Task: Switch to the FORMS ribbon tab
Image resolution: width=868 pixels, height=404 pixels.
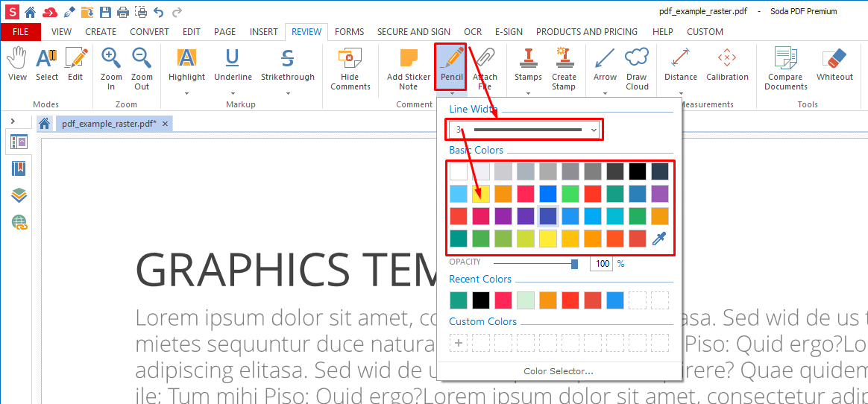Action: [x=349, y=32]
